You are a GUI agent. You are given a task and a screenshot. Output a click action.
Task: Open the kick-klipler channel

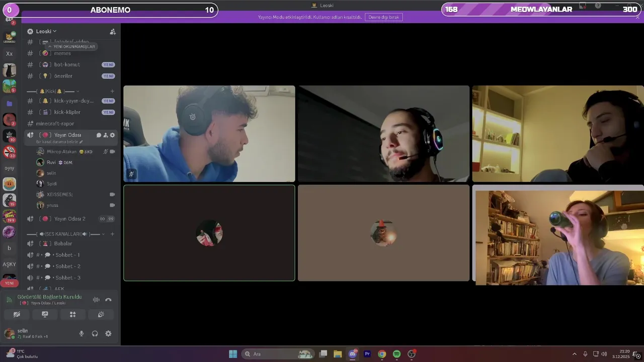(72, 112)
